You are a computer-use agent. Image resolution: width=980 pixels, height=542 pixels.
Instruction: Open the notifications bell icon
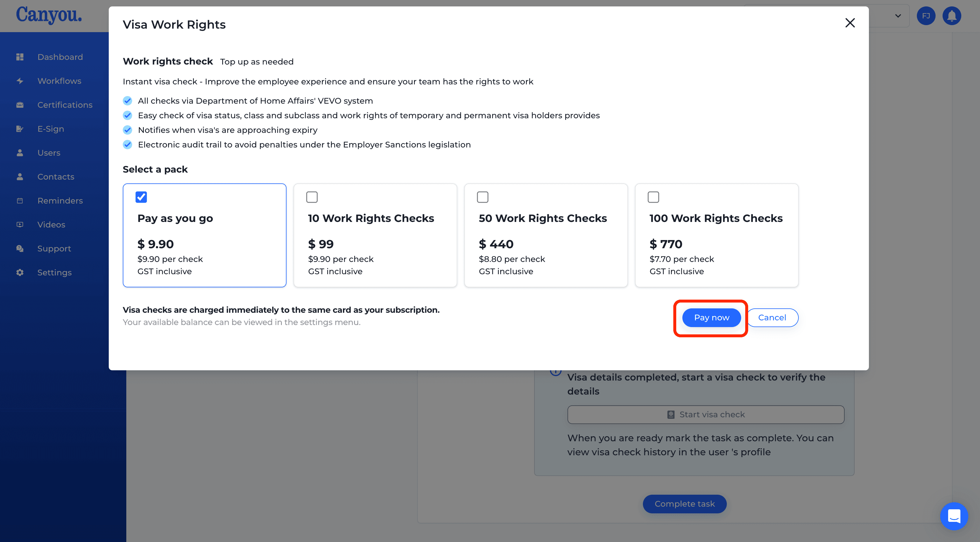[x=951, y=16]
